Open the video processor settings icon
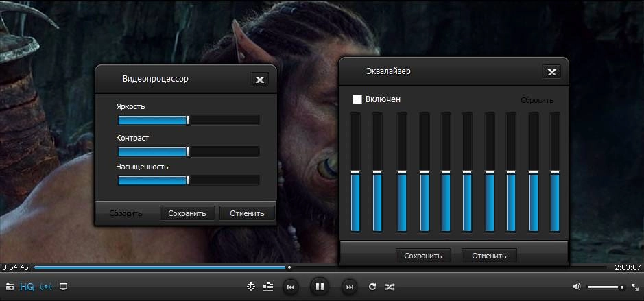Screen dimensions: 644x301 coord(250,287)
